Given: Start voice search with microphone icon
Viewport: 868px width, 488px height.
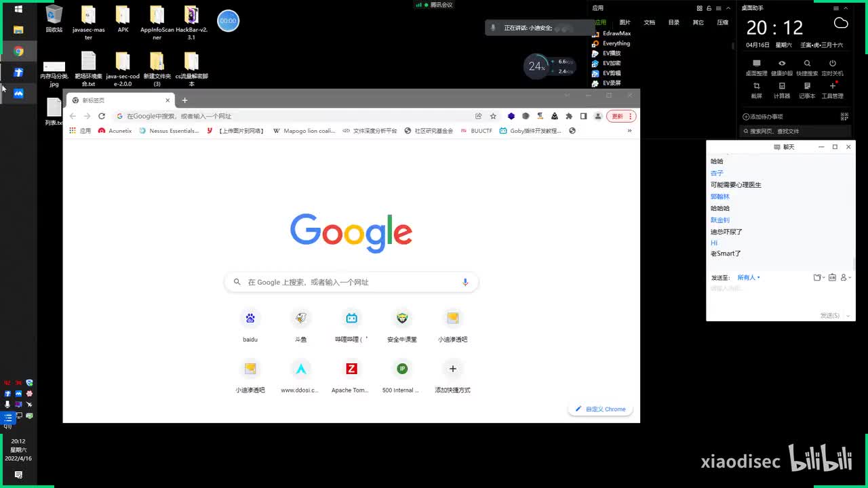Looking at the screenshot, I should coord(465,282).
